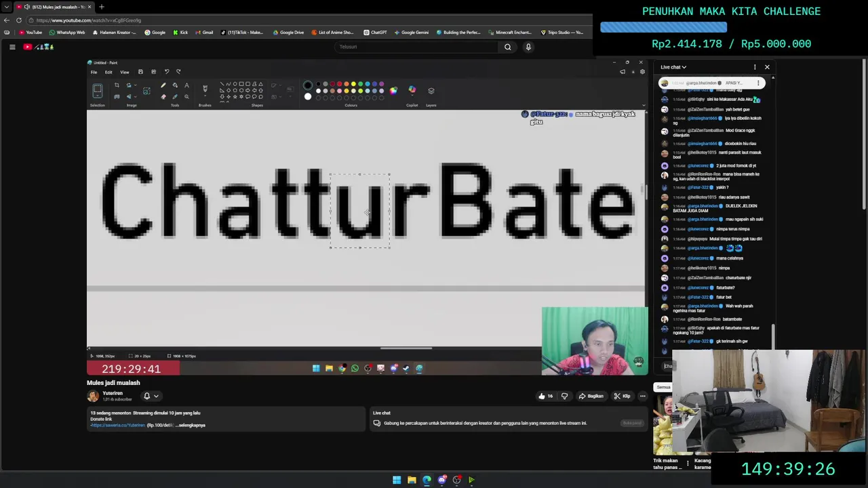Open File Explorer from the taskbar

pos(412,480)
